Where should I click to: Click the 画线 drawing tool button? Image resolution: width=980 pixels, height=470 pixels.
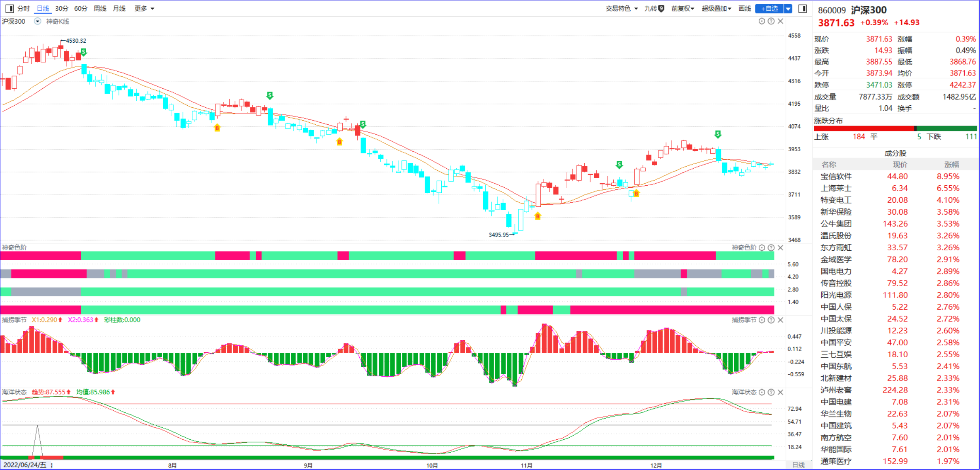pyautogui.click(x=745, y=8)
